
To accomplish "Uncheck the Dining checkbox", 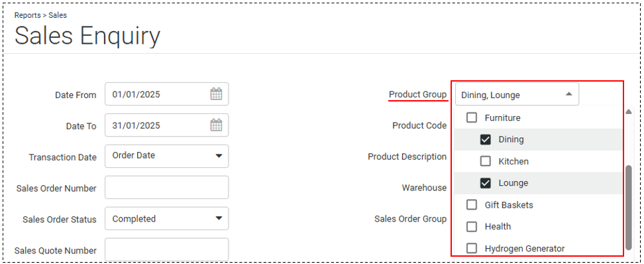I will pyautogui.click(x=486, y=139).
